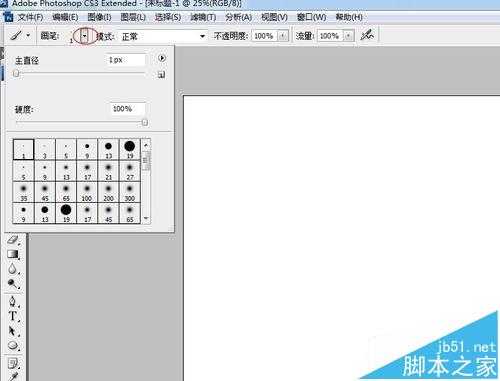This screenshot has width=500, height=381.
Task: Click the 硬度 100% input field
Action: [128, 109]
